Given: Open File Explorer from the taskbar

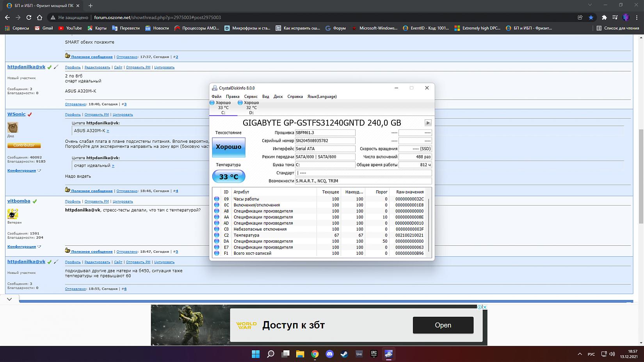Looking at the screenshot, I should coord(300,354).
